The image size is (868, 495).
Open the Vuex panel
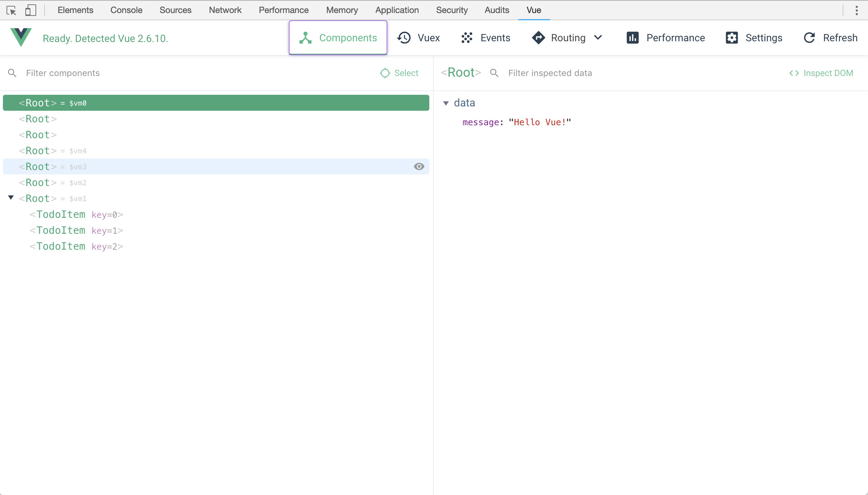coord(418,38)
